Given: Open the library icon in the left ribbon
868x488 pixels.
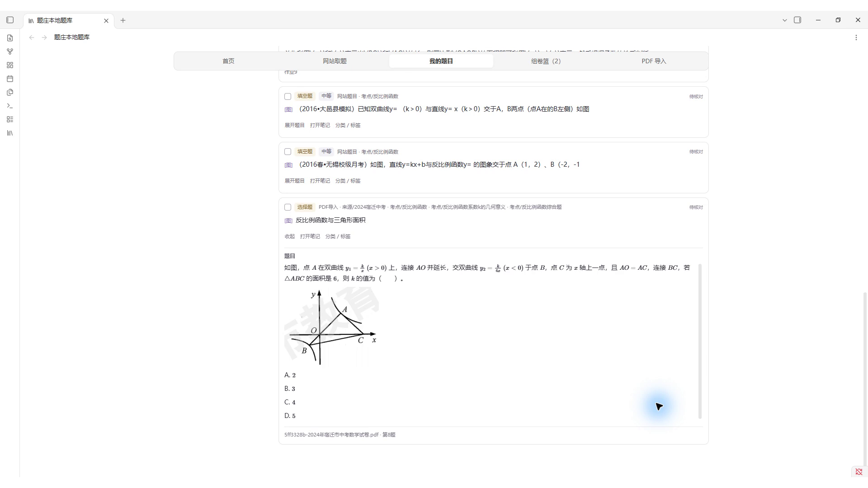Looking at the screenshot, I should (x=10, y=133).
